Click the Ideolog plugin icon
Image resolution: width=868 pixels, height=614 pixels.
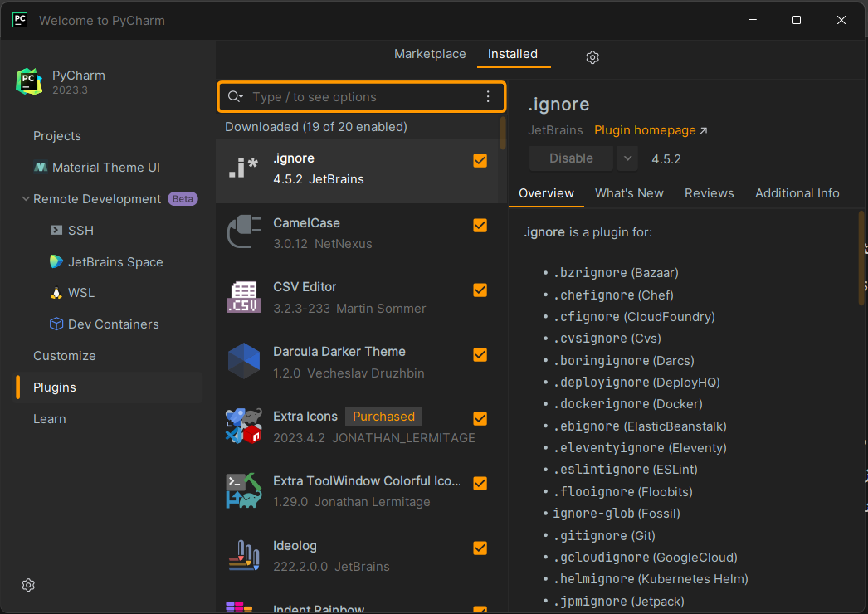(x=243, y=554)
